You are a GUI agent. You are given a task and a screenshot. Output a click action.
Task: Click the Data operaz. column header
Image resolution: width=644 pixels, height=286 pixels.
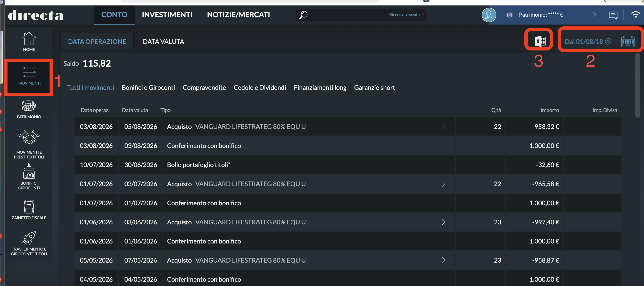[x=95, y=110]
